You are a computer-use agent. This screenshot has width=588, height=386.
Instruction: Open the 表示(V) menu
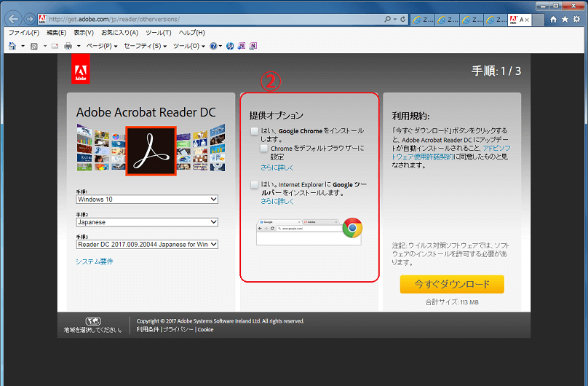pyautogui.click(x=83, y=33)
